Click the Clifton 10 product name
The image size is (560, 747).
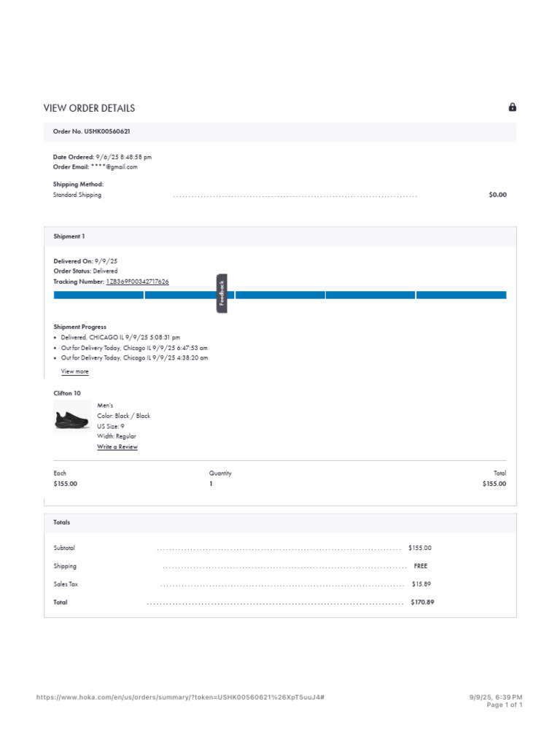(67, 393)
